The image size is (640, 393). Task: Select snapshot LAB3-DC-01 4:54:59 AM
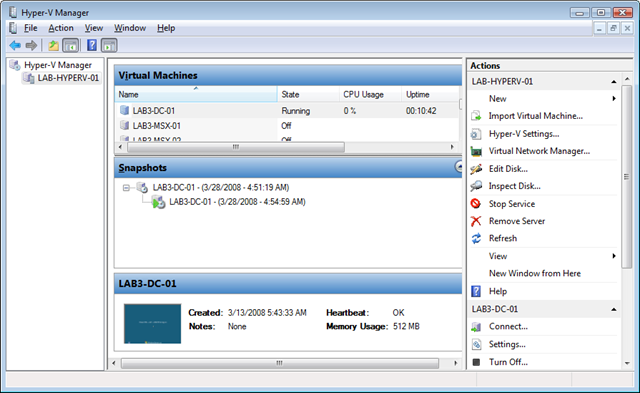[x=237, y=202]
